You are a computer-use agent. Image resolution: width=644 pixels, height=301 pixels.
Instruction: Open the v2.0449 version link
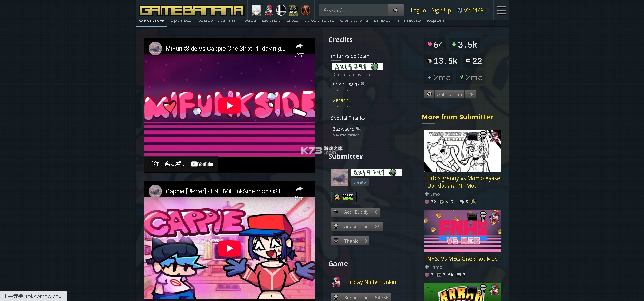[474, 10]
